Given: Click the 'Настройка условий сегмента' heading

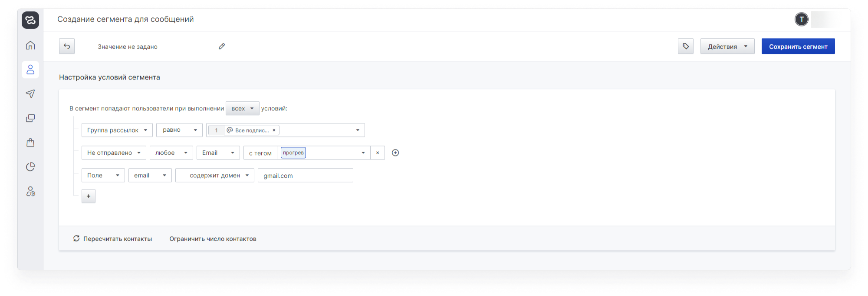Looking at the screenshot, I should point(109,77).
